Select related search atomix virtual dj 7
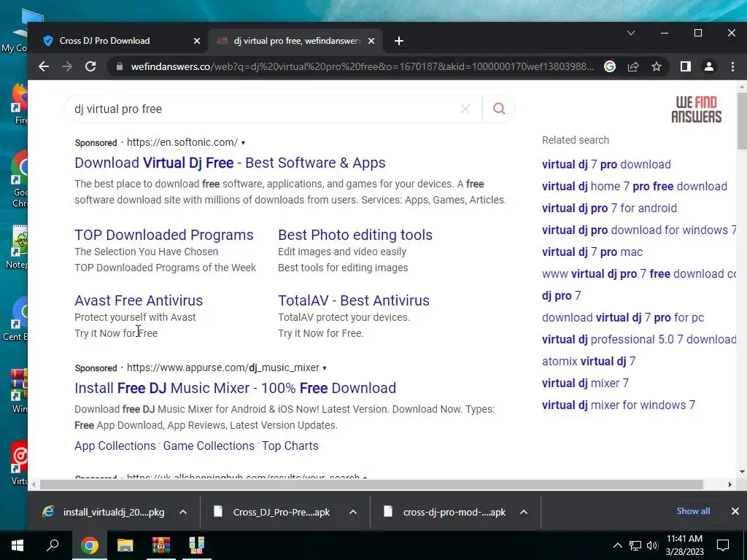The height and width of the screenshot is (560, 747). 589,362
